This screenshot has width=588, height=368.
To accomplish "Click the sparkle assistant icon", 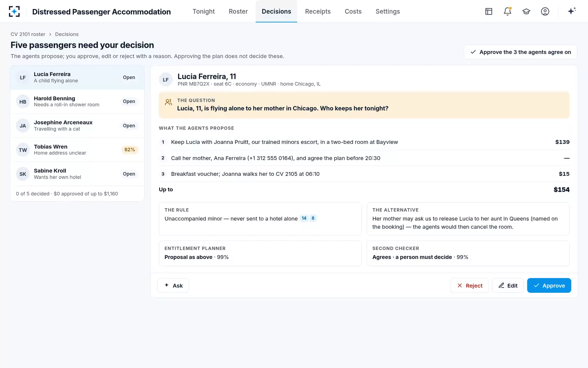I will [572, 11].
